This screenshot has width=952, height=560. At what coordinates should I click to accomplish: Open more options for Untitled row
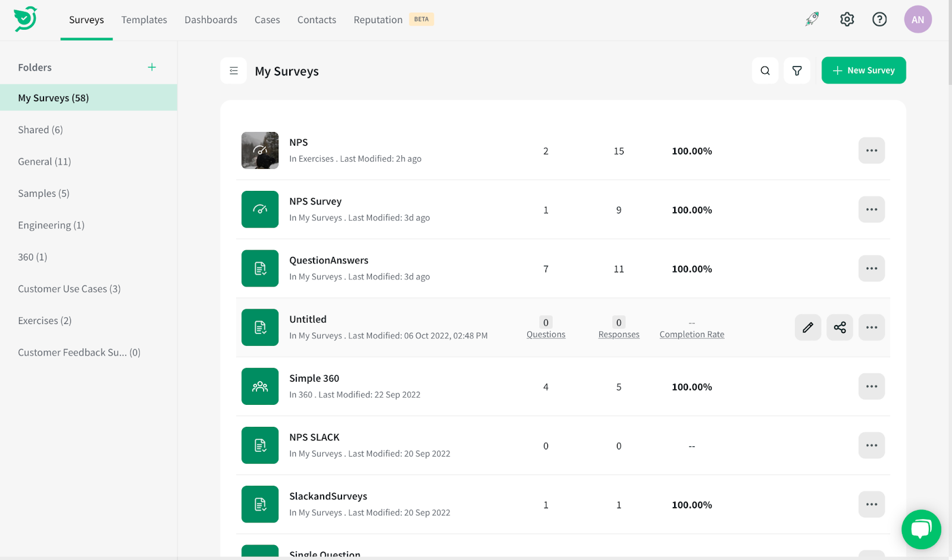(x=872, y=328)
